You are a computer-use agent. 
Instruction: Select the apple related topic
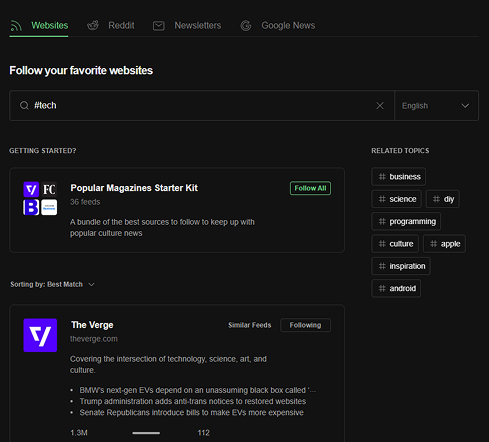(444, 244)
